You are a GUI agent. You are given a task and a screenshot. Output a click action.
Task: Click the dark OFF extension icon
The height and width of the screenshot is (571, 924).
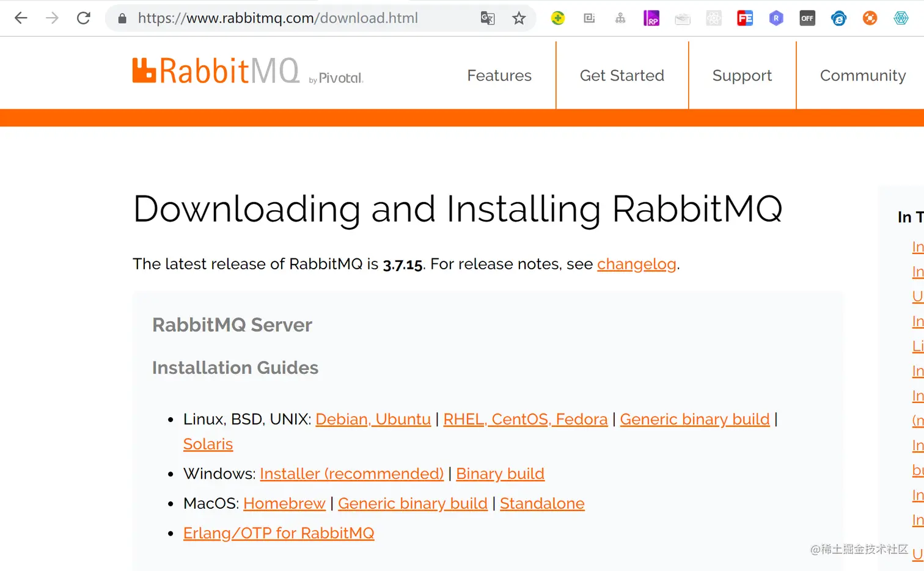click(x=807, y=18)
